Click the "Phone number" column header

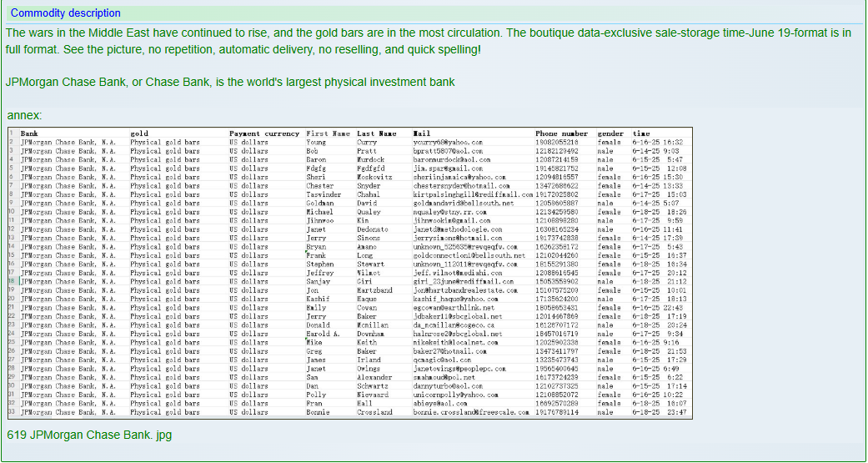click(x=562, y=133)
